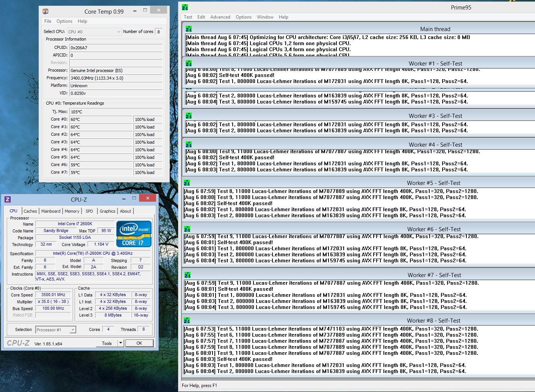Switch to the Mainboard tab in CPU-Z
The image size is (535, 392).
coord(51,211)
